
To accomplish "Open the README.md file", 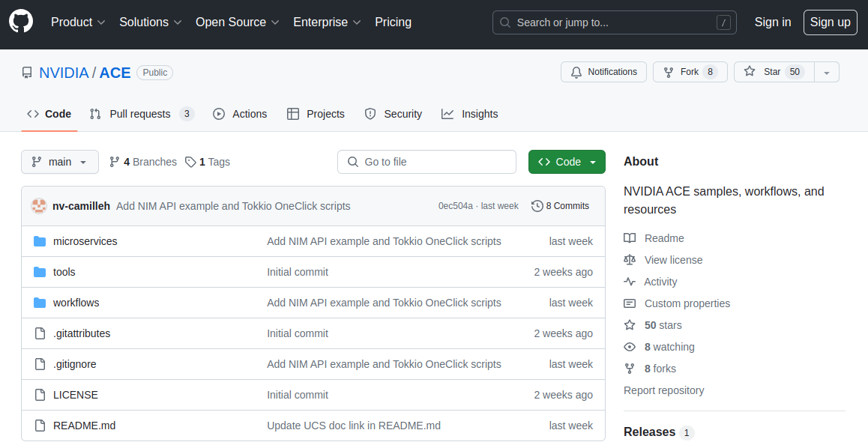I will click(84, 426).
